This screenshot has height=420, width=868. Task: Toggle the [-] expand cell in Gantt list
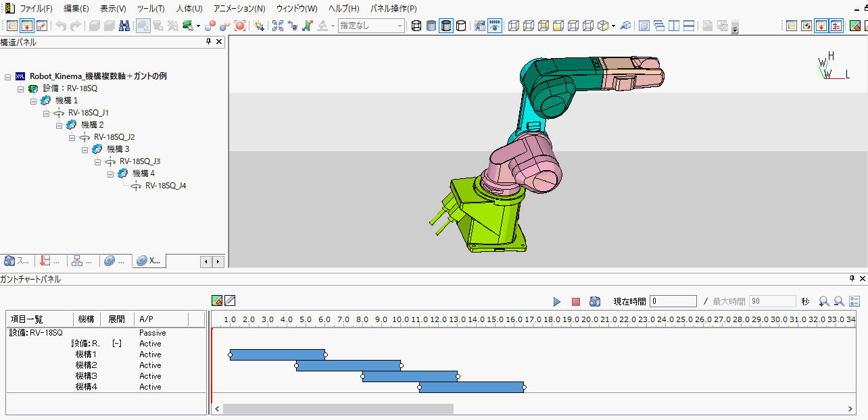pyautogui.click(x=117, y=344)
